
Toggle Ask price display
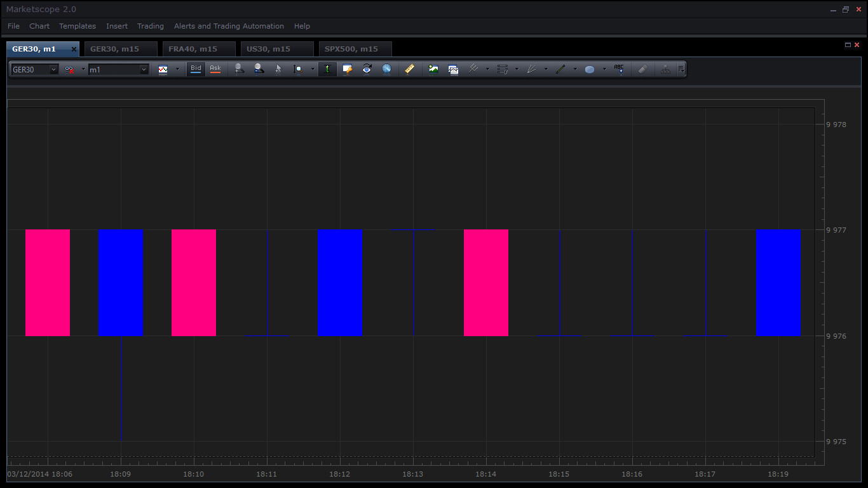point(215,69)
